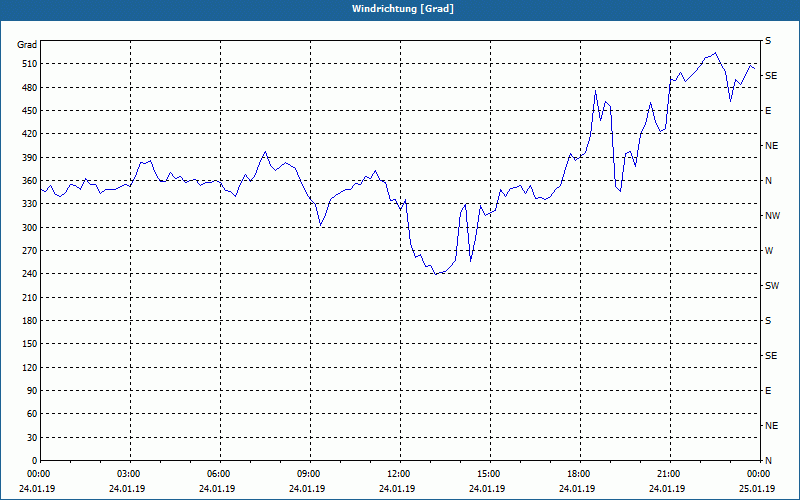This screenshot has height=500, width=800.
Task: Click the Windrichtung [Grad] chart title
Action: (403, 9)
